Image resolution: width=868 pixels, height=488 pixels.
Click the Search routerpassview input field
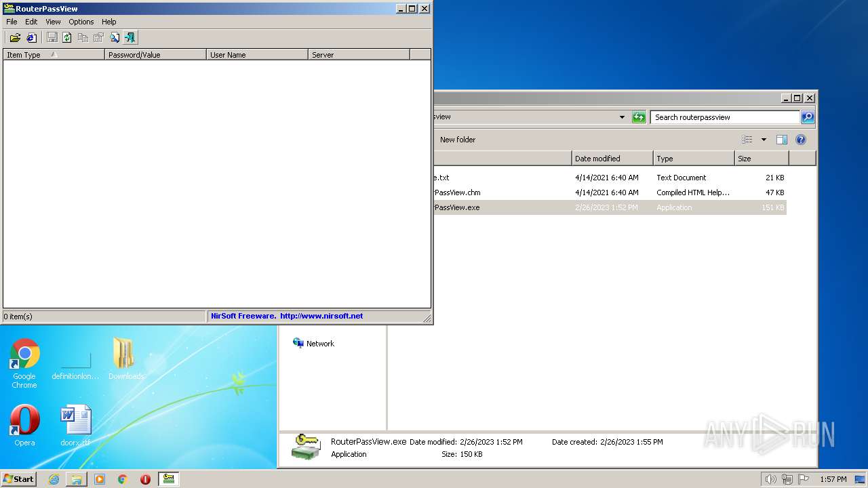[725, 117]
